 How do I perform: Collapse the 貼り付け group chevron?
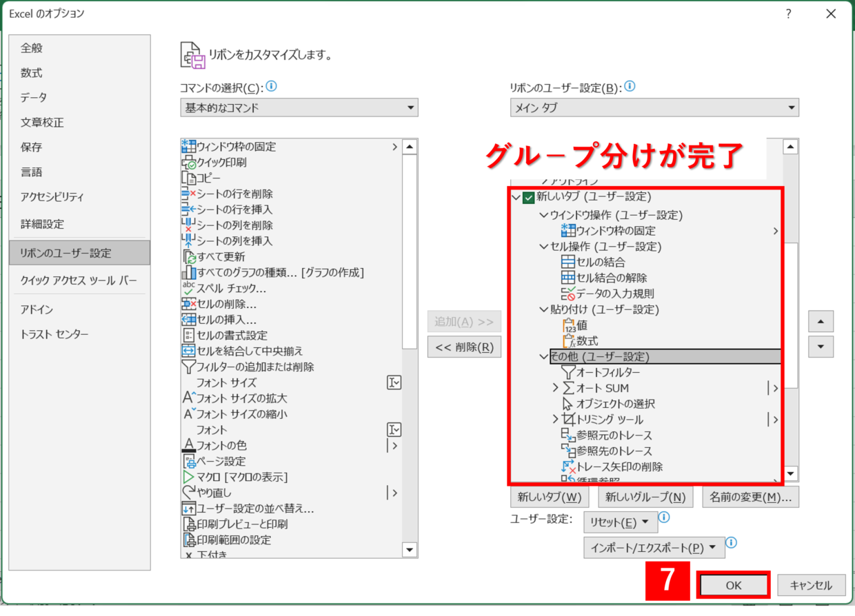[543, 309]
